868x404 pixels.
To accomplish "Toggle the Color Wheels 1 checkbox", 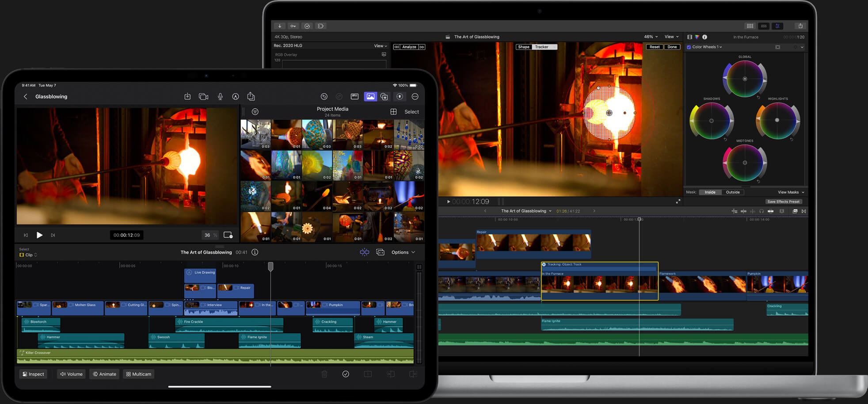I will coord(689,47).
